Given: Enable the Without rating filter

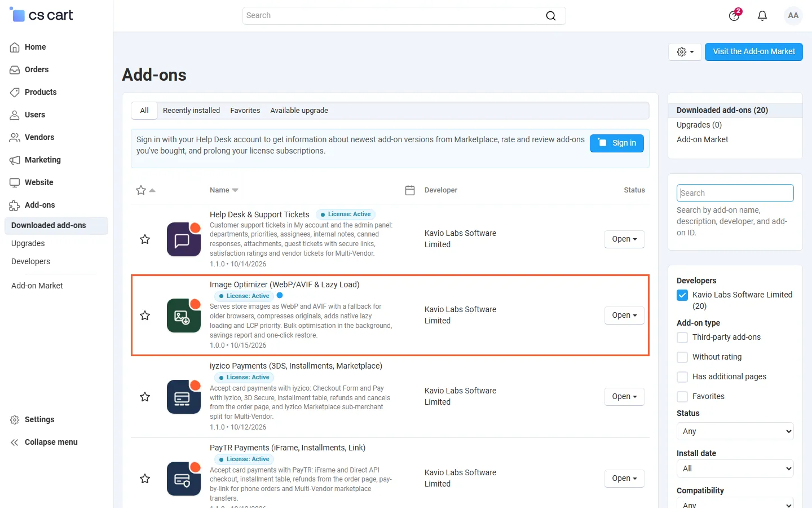Looking at the screenshot, I should 682,357.
